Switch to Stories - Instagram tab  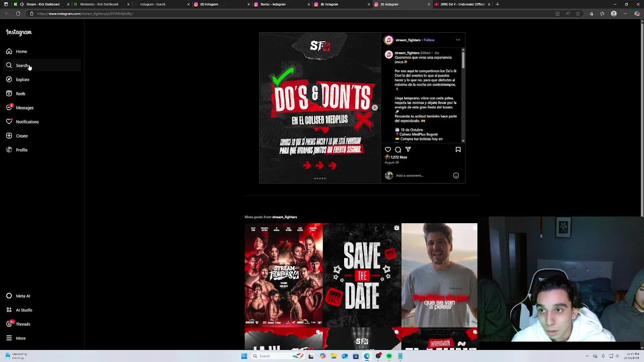point(281,4)
